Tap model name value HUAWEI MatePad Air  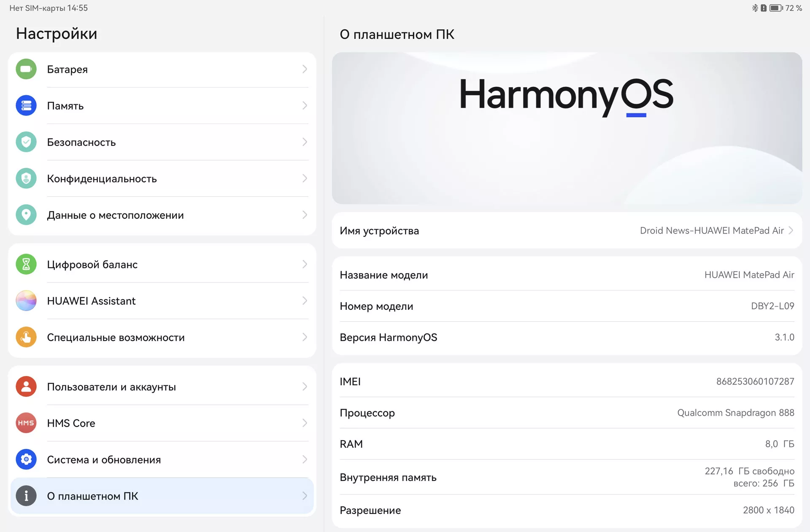tap(749, 275)
